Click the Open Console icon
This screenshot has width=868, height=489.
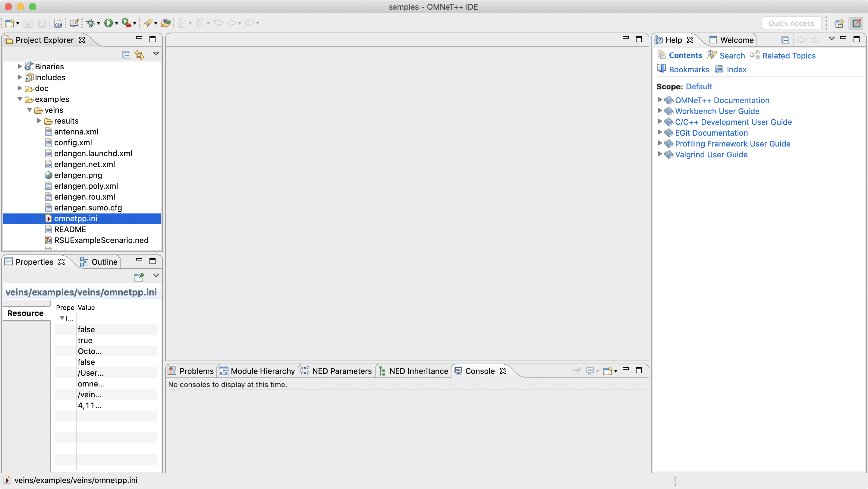[x=608, y=371]
